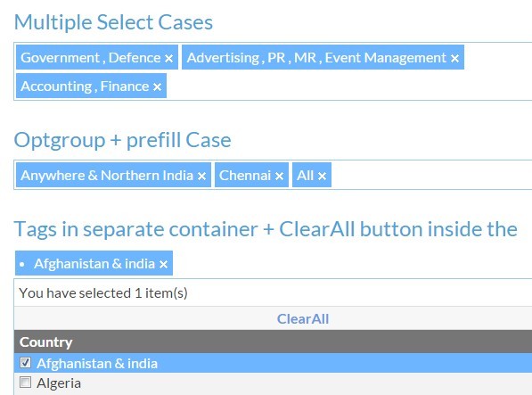
Task: Remove Afghanistan & india tag above list
Action: click(x=164, y=264)
